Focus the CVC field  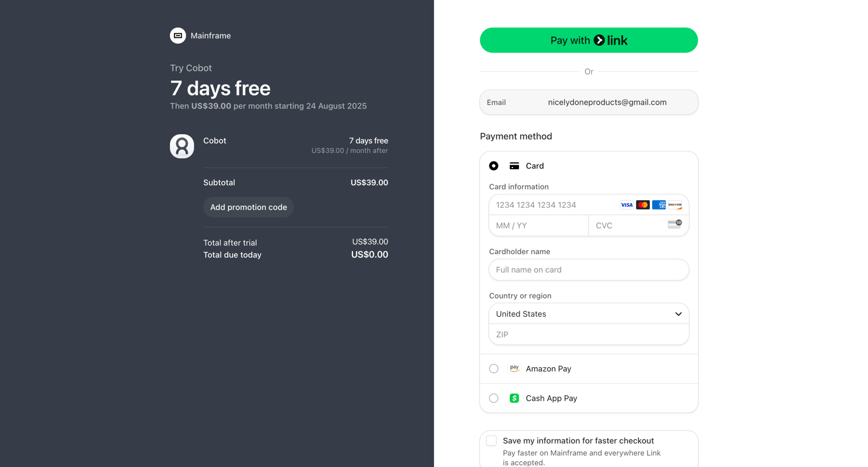[x=639, y=225]
